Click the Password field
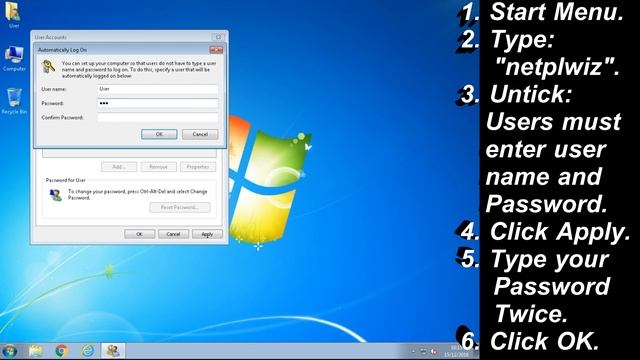This screenshot has height=360, width=640. point(158,103)
